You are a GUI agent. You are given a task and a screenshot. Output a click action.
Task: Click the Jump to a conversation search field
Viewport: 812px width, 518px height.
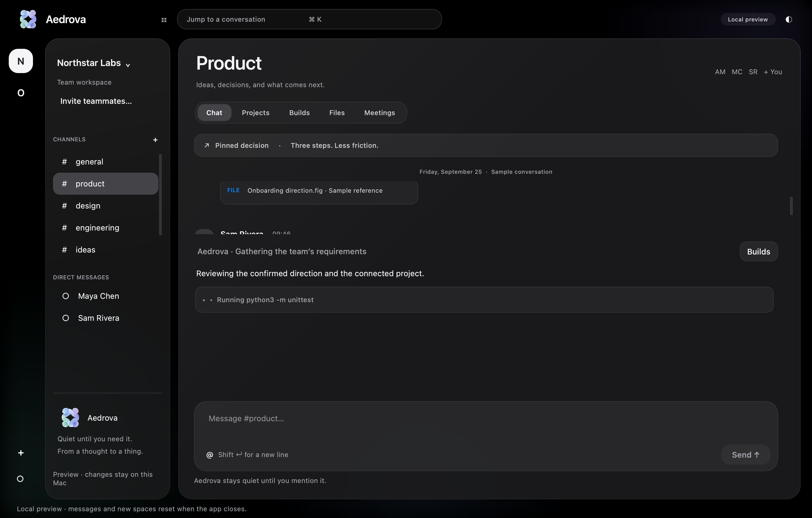click(309, 19)
